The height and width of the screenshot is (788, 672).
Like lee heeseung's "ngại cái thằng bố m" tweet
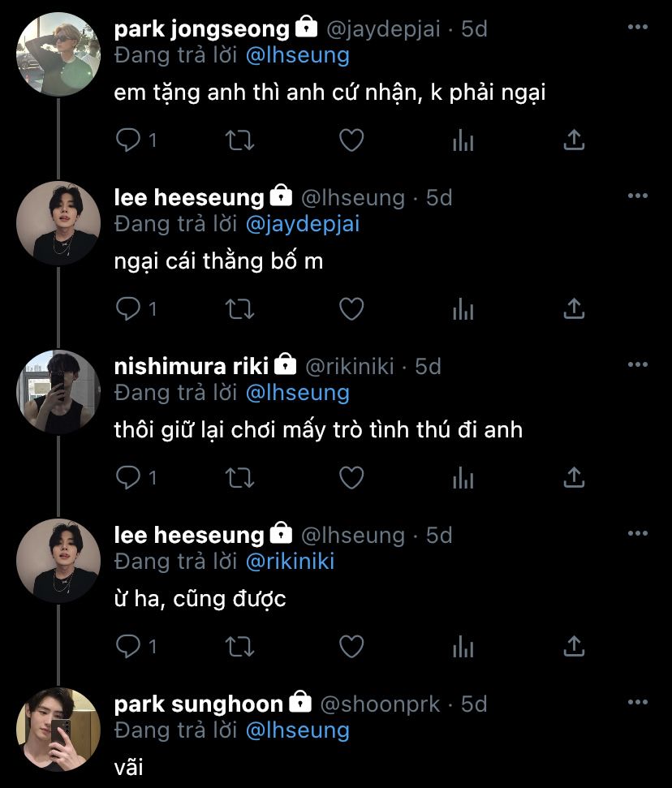point(351,308)
